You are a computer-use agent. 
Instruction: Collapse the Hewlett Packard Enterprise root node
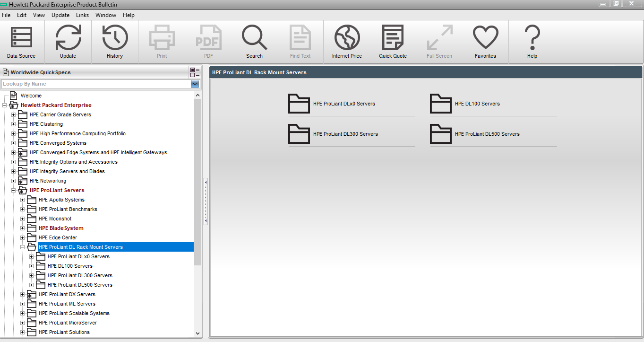pos(5,105)
